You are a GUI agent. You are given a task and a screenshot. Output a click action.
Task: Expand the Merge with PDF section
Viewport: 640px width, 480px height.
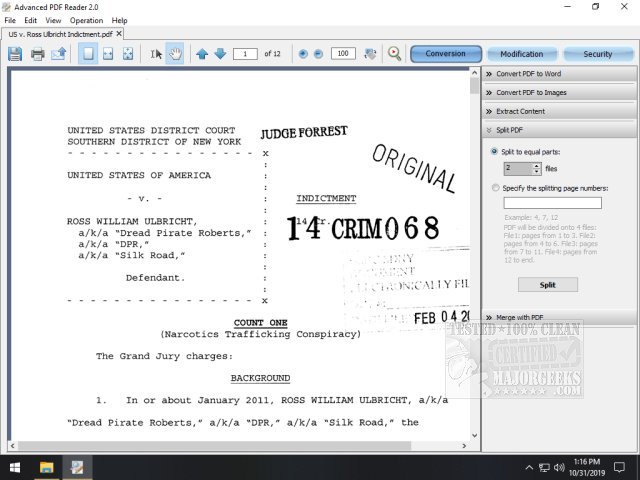pyautogui.click(x=559, y=317)
